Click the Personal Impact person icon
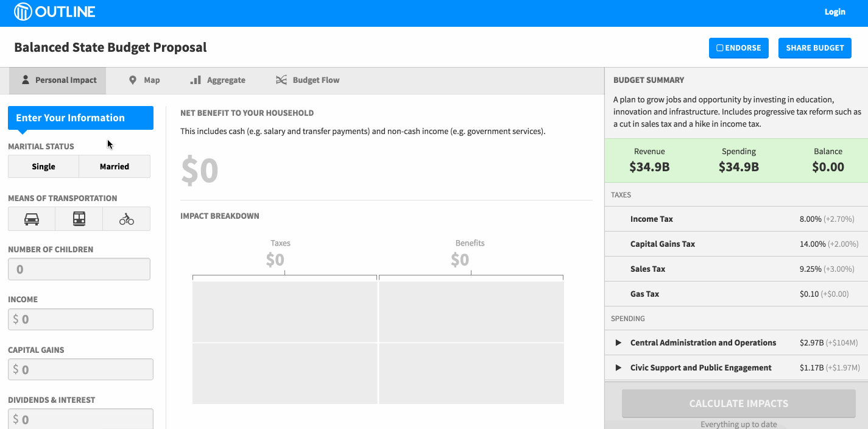Image resolution: width=868 pixels, height=429 pixels. tap(26, 80)
